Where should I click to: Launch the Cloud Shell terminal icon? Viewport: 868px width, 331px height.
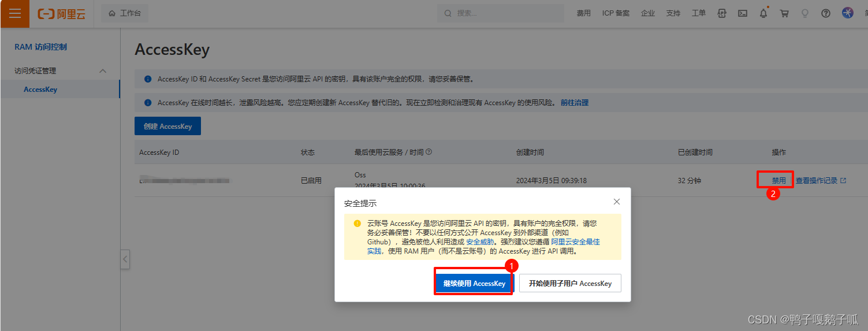pyautogui.click(x=743, y=13)
